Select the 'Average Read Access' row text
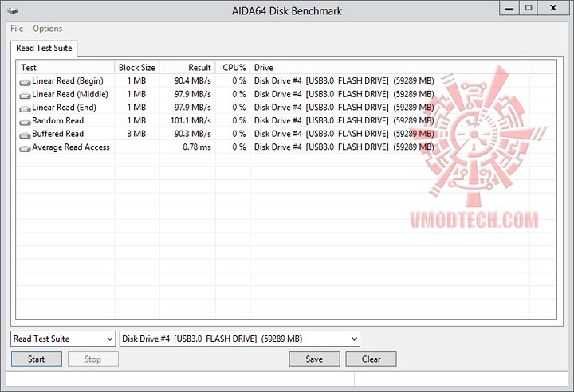The width and height of the screenshot is (574, 392). click(71, 147)
